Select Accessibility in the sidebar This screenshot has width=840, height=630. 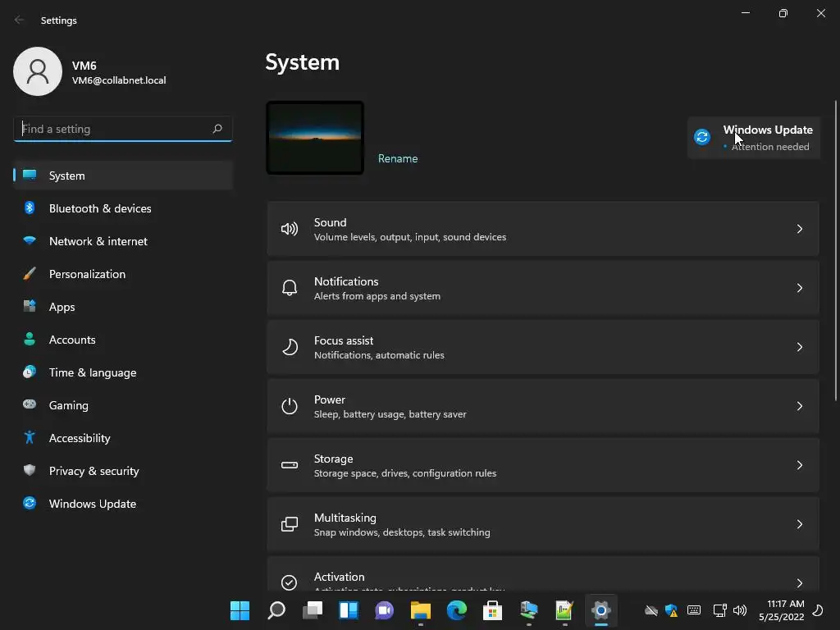123,438
